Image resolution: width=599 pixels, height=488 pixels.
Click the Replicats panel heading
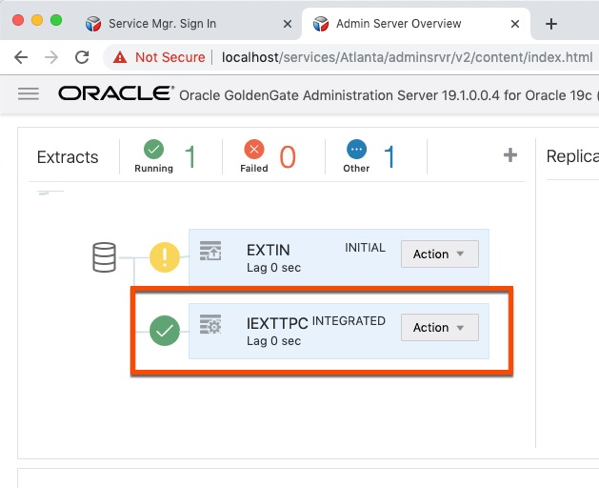(x=572, y=156)
